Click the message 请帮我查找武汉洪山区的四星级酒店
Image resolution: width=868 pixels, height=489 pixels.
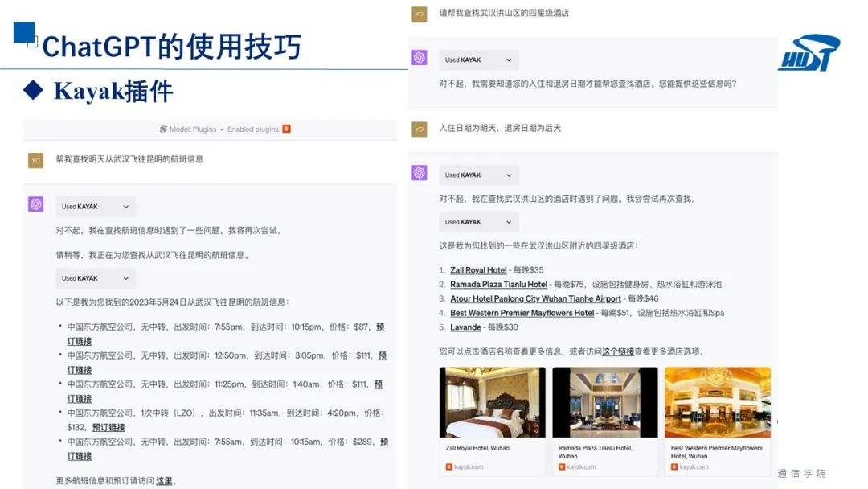coord(504,13)
